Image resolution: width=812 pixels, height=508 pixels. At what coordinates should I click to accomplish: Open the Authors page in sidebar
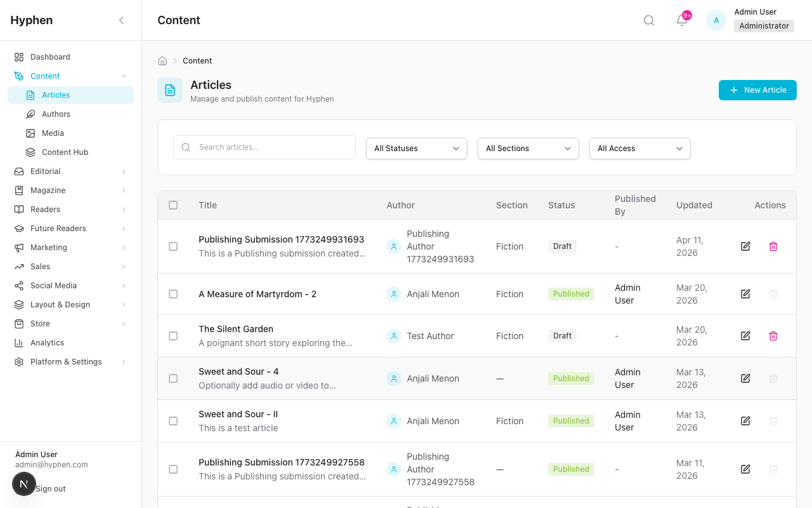coord(56,114)
